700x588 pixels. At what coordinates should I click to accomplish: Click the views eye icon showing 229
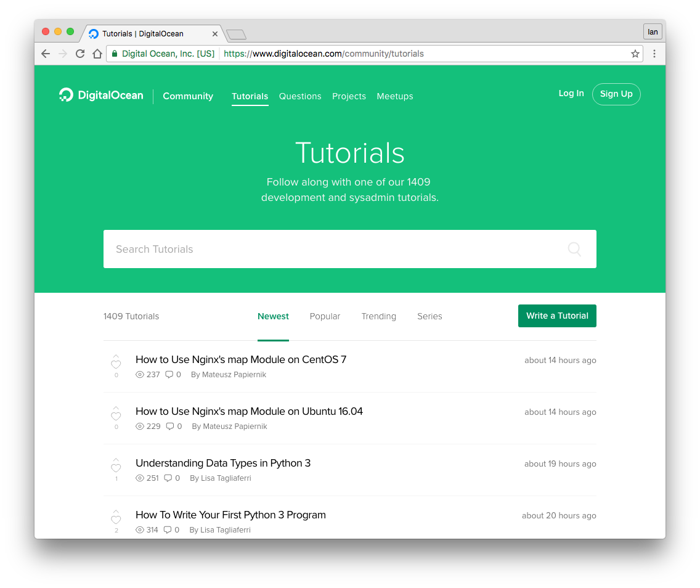[140, 427]
